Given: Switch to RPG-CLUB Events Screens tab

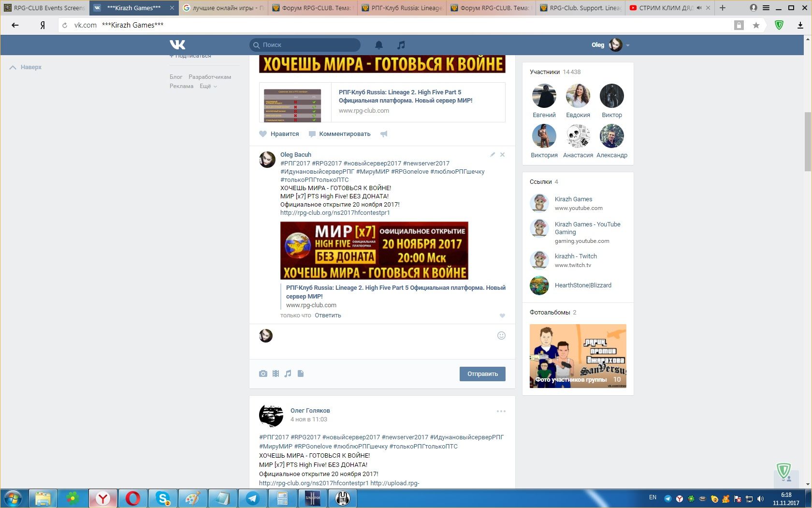Looking at the screenshot, I should pyautogui.click(x=44, y=8).
